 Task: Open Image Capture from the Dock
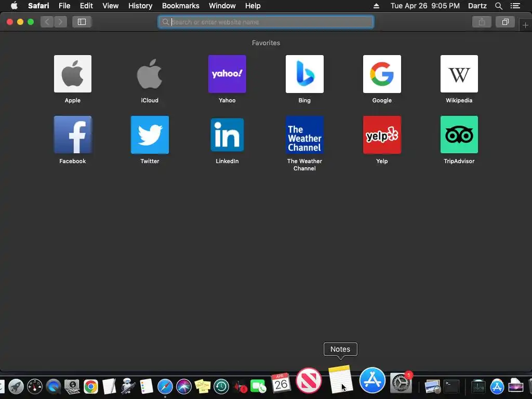72,386
